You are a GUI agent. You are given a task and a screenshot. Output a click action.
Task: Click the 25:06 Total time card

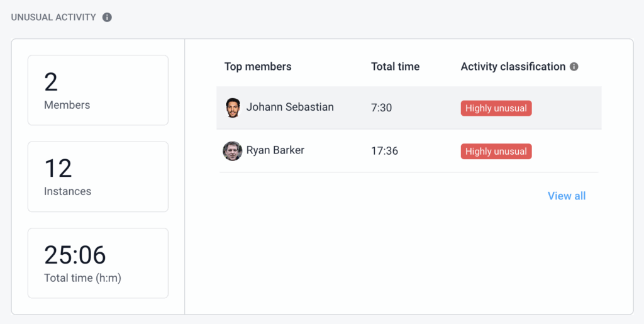pyautogui.click(x=98, y=263)
